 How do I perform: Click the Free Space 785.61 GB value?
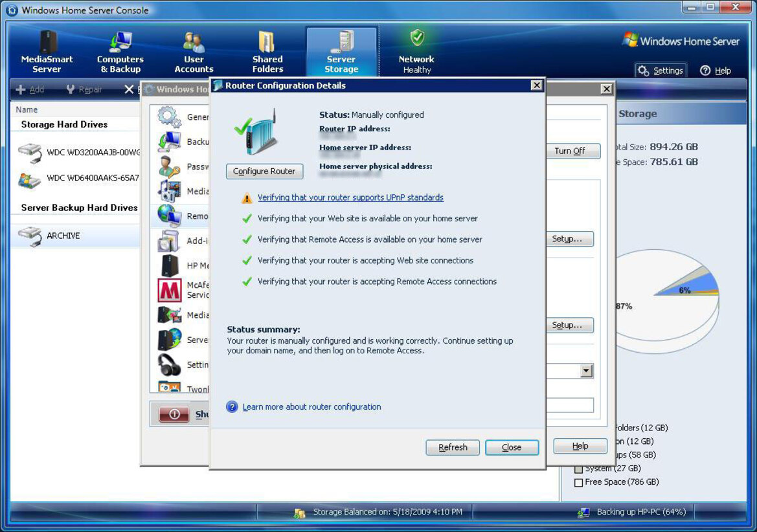tap(674, 162)
